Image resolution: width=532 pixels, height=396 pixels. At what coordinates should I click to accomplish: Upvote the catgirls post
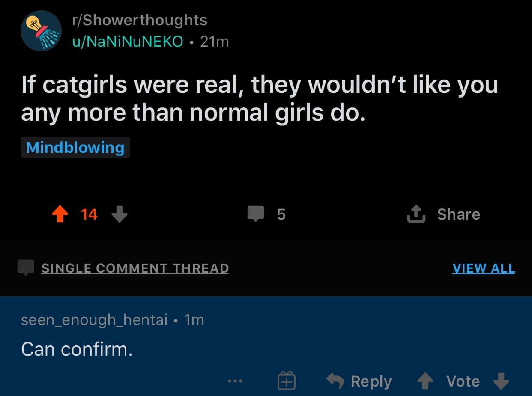point(60,214)
